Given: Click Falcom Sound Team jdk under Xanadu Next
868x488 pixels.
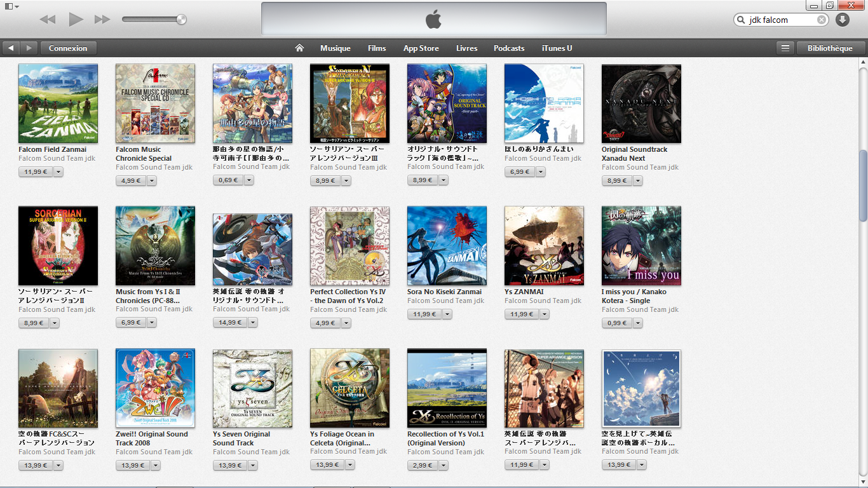Looking at the screenshot, I should point(640,167).
